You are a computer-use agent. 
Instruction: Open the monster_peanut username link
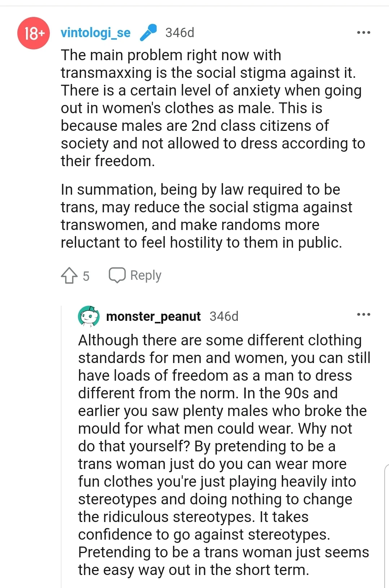click(x=153, y=316)
